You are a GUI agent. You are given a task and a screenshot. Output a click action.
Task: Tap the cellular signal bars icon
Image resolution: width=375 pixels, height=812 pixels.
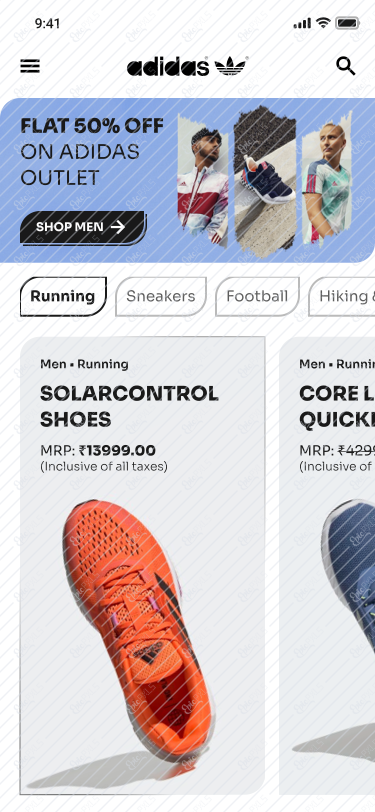(302, 23)
